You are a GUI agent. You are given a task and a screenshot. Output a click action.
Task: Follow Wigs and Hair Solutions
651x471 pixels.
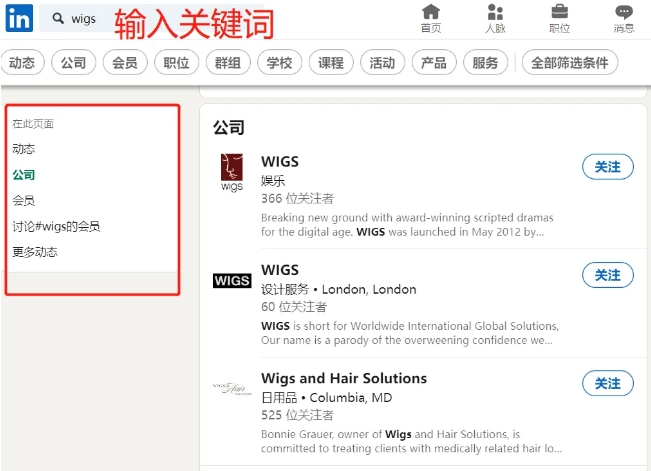click(607, 383)
